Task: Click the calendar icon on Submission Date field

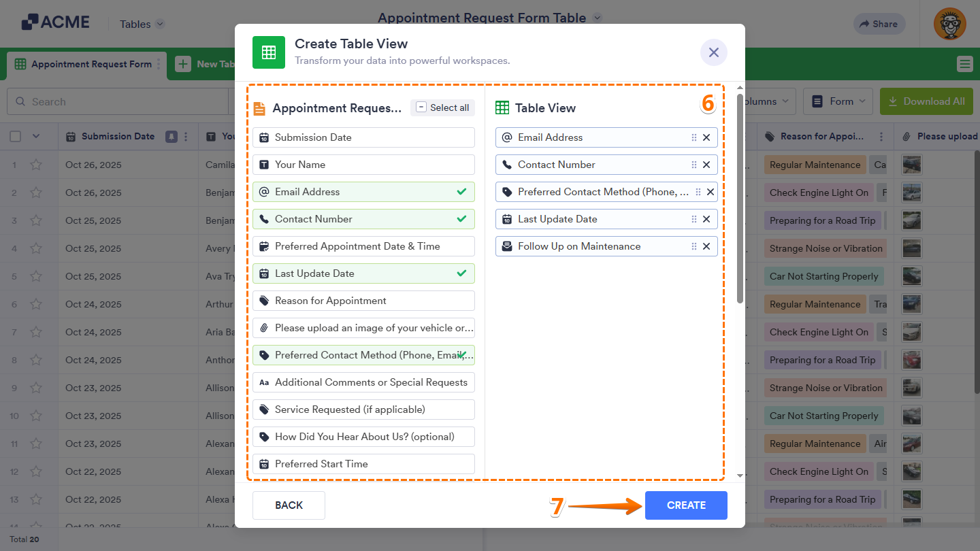Action: click(264, 137)
